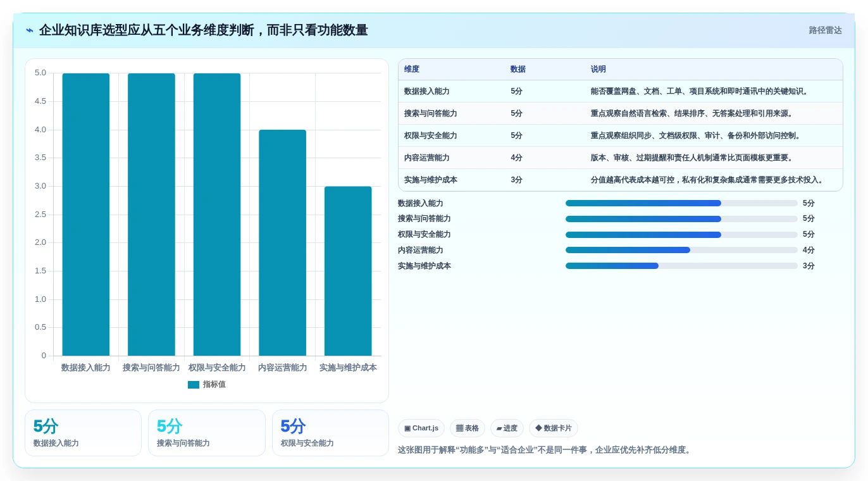Click the 3分 score in the table
Screen dimensions: 868x481
tap(517, 180)
